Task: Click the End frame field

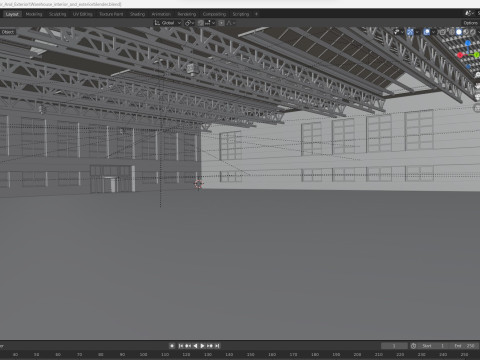Action: (464, 346)
